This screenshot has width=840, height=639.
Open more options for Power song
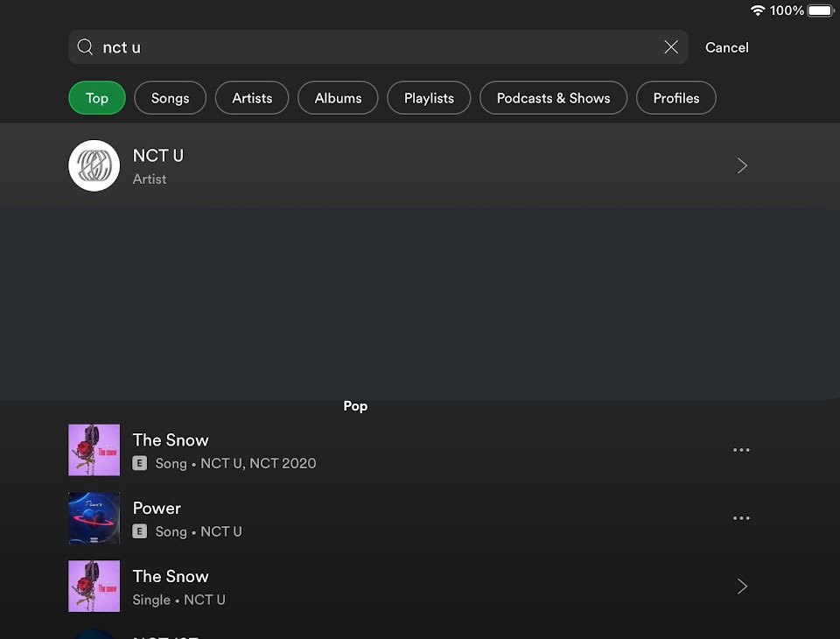tap(741, 518)
